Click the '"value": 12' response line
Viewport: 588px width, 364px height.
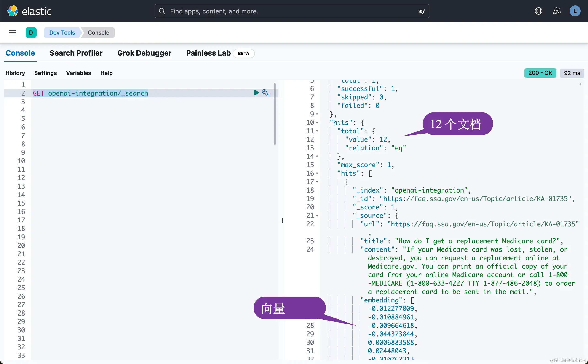(367, 140)
